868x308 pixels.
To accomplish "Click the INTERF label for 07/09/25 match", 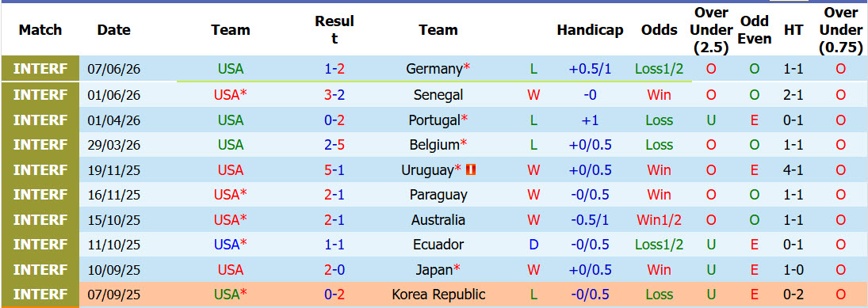I will pyautogui.click(x=40, y=295).
